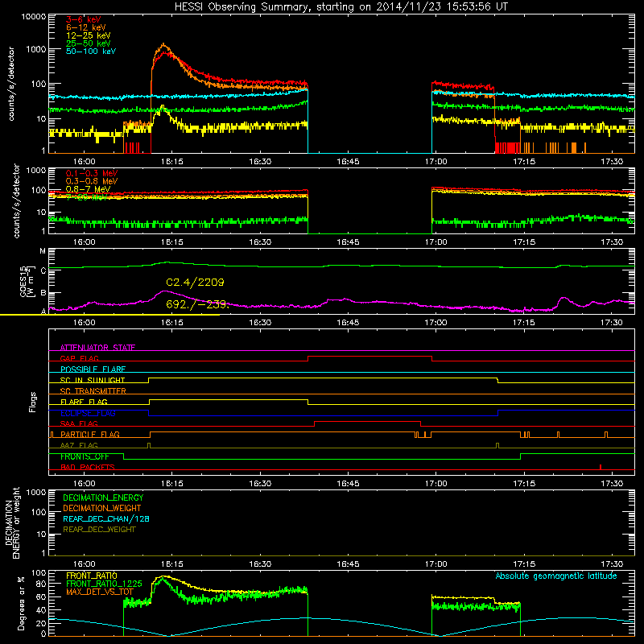
Task: Click the 12-25 keV legend label
Action: coord(88,35)
